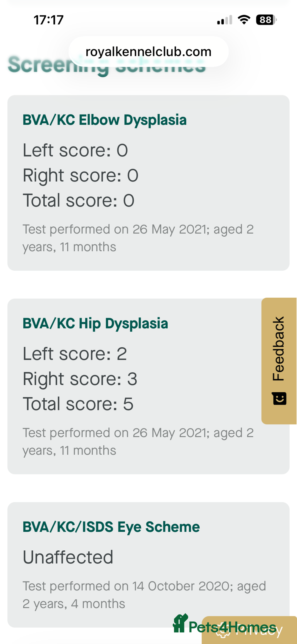The image size is (297, 644).
Task: Tap the Pets4Homes watermark text
Action: click(232, 627)
